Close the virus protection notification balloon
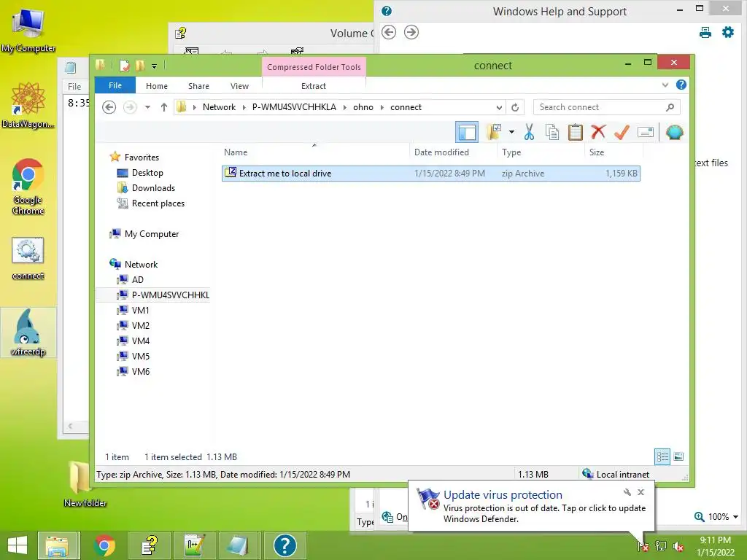Screen dimensions: 747x560 point(640,492)
